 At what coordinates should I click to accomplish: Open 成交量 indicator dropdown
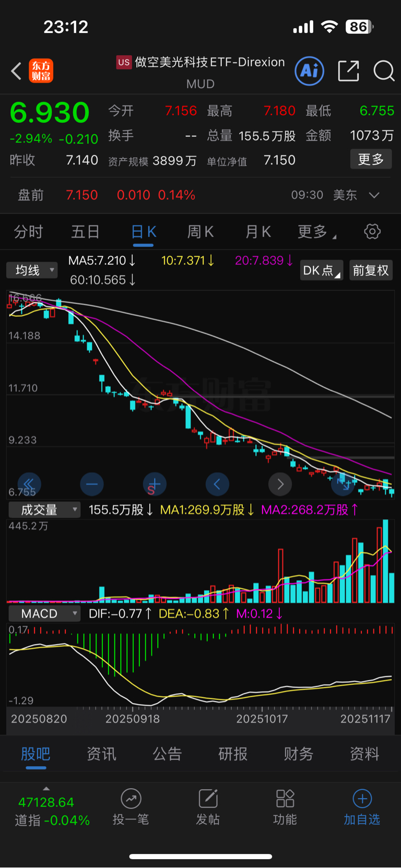click(44, 509)
